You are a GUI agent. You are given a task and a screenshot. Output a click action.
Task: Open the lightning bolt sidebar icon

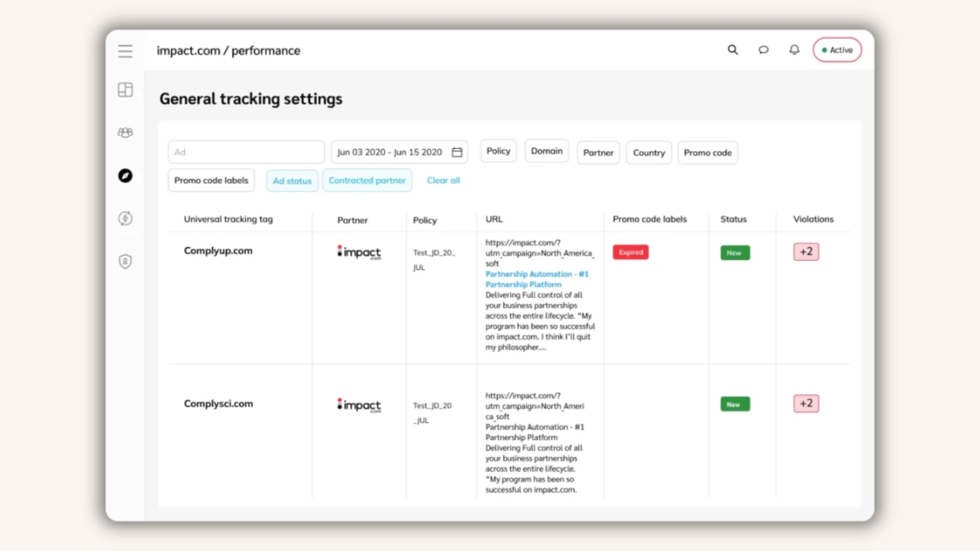tap(125, 218)
